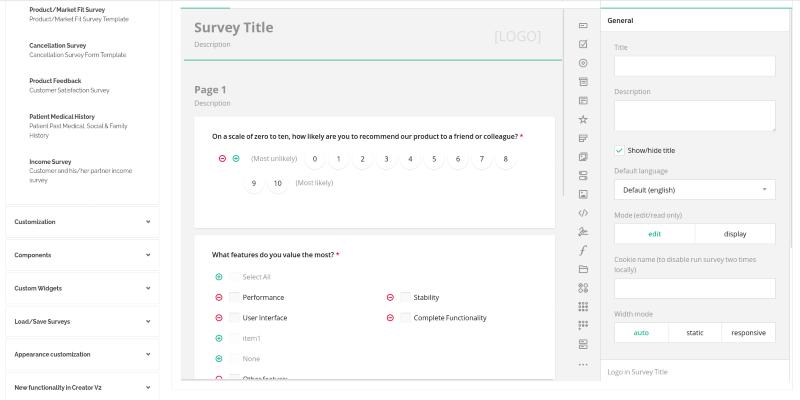
Task: Open the Default language dropdown
Action: coord(694,189)
